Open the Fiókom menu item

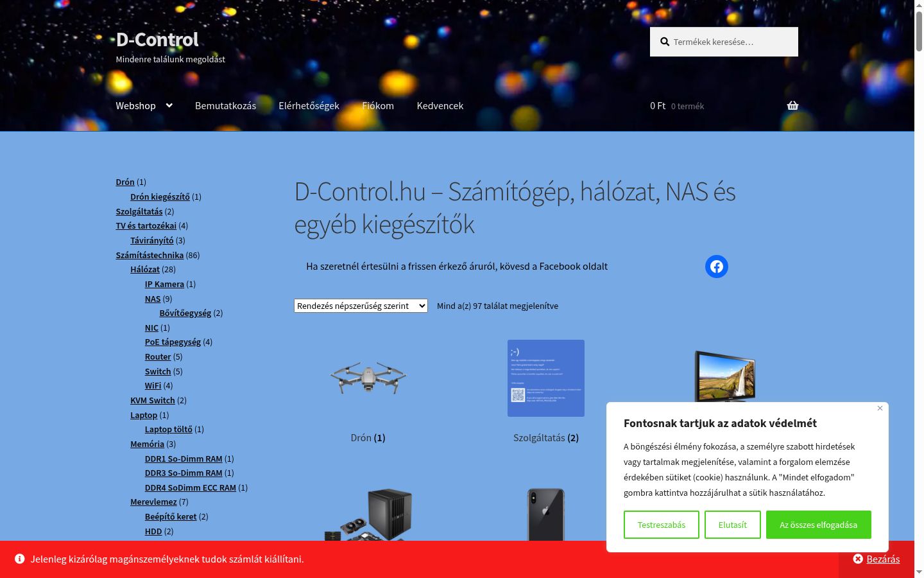tap(378, 106)
